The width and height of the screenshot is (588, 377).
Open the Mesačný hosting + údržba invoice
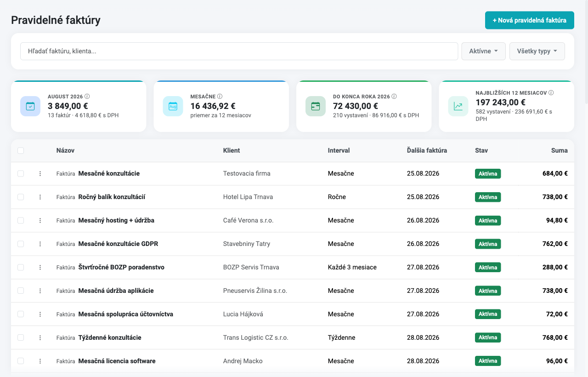(116, 221)
